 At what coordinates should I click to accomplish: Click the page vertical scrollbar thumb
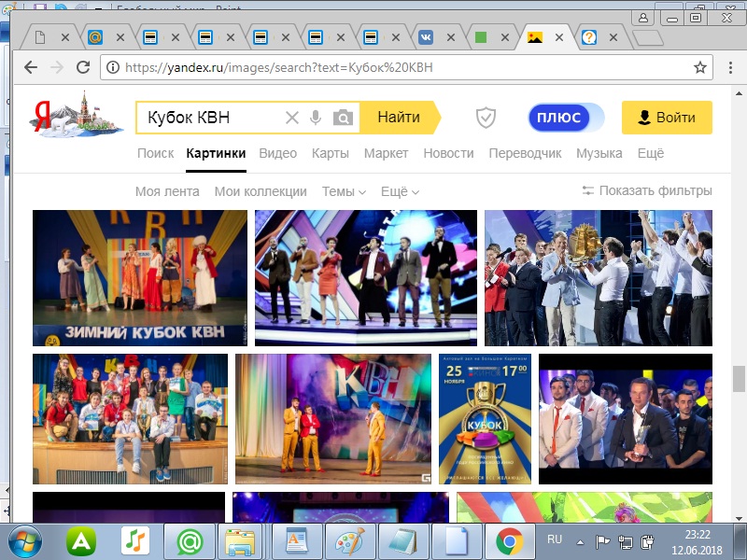click(739, 379)
